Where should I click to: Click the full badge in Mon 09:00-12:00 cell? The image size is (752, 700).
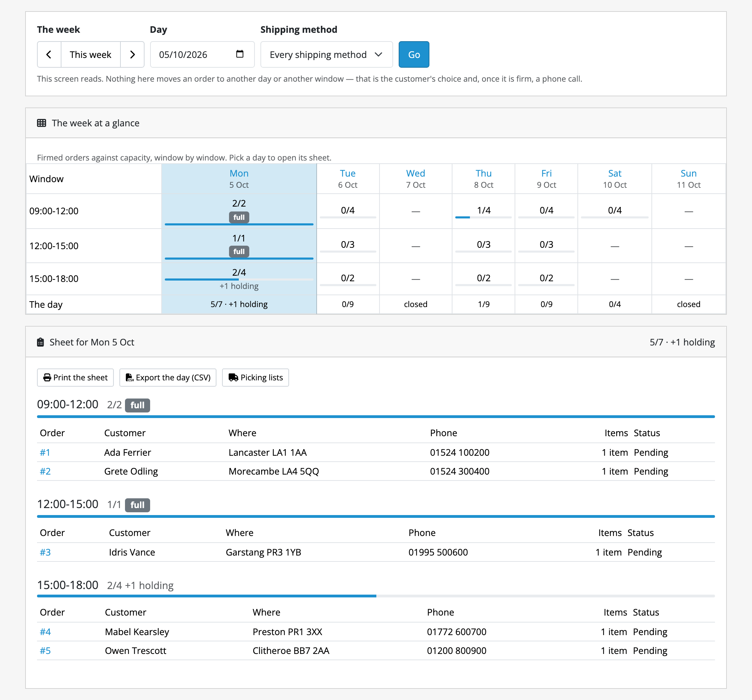(239, 217)
